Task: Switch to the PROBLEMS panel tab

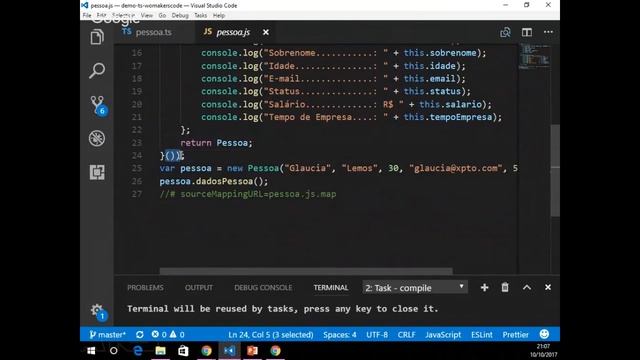Action: point(145,287)
